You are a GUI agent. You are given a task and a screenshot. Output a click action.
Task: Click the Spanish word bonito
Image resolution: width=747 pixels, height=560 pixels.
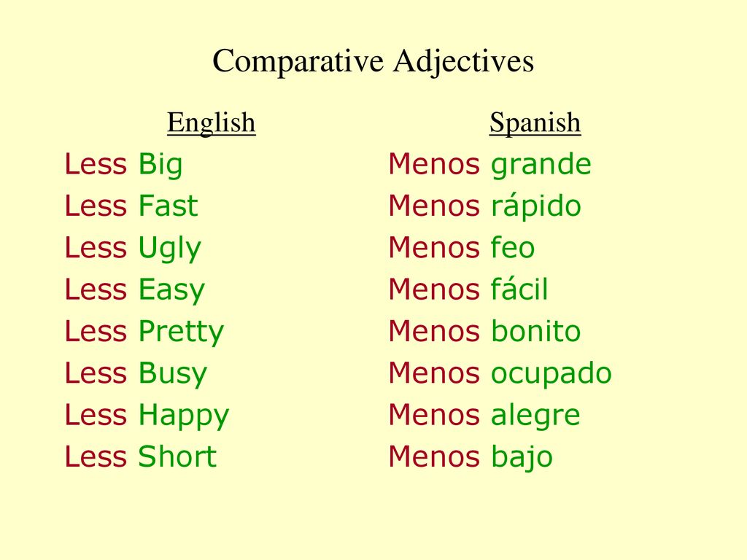click(x=536, y=331)
